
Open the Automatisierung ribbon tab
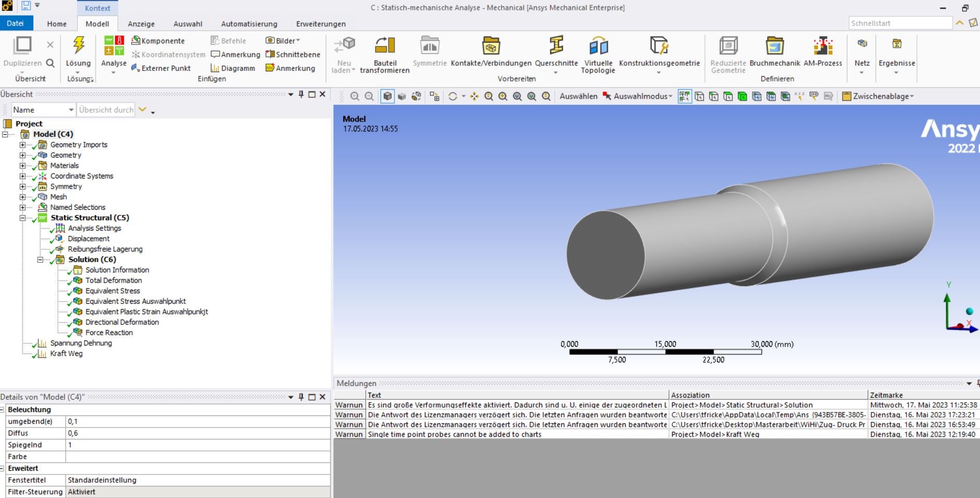pyautogui.click(x=249, y=23)
